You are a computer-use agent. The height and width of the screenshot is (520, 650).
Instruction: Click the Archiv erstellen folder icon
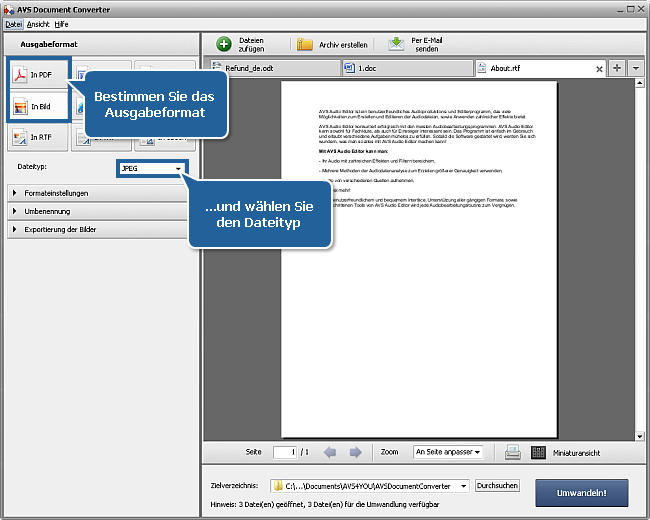point(305,44)
